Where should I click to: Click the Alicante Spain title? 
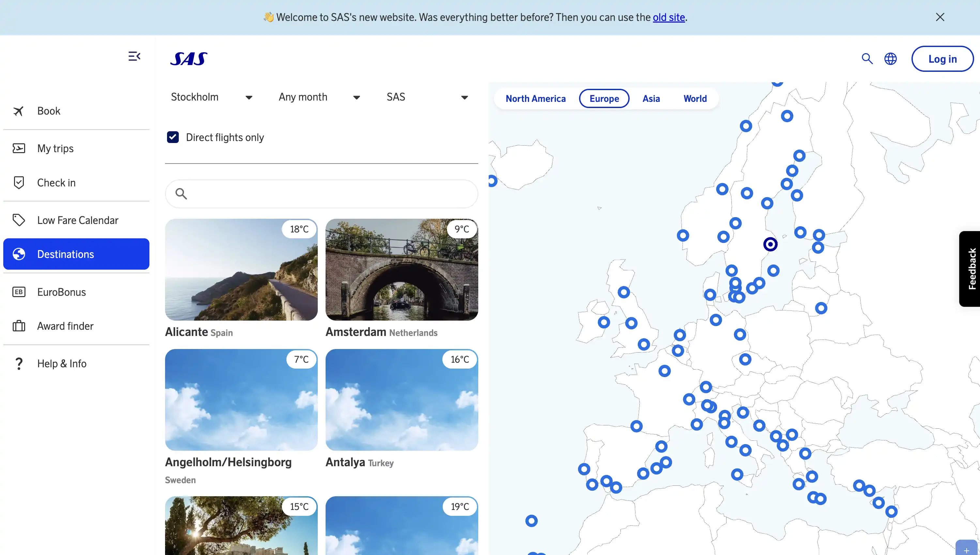click(x=199, y=332)
